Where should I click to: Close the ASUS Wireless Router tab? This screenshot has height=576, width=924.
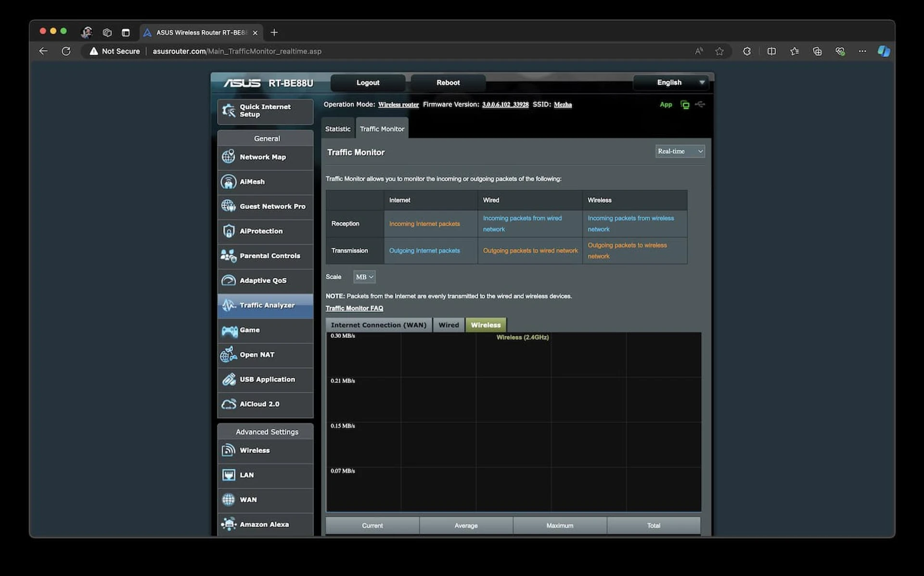pyautogui.click(x=255, y=33)
